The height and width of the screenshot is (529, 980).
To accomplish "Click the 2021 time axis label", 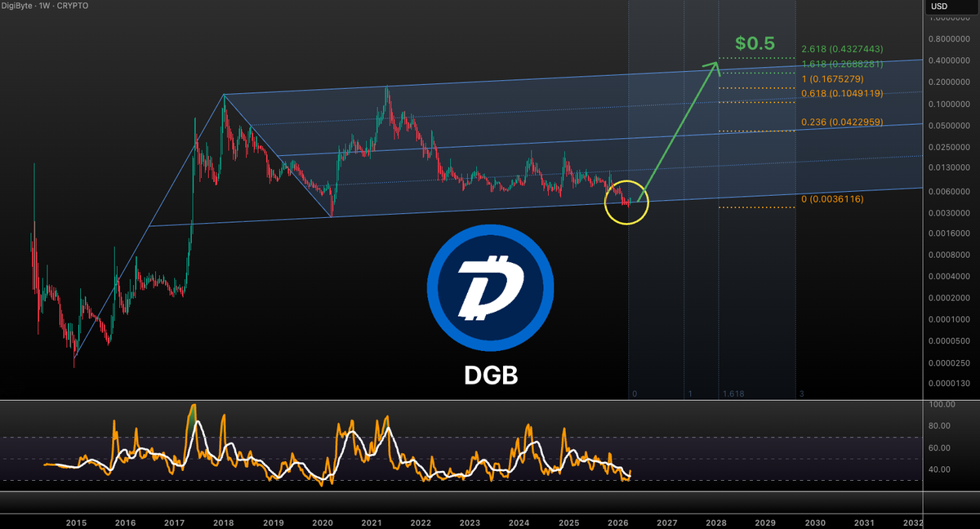I will (372, 522).
